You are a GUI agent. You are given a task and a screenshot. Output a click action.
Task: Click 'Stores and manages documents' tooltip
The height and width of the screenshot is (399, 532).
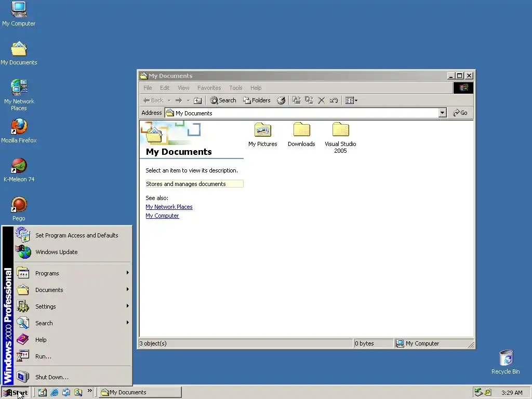coord(194,183)
